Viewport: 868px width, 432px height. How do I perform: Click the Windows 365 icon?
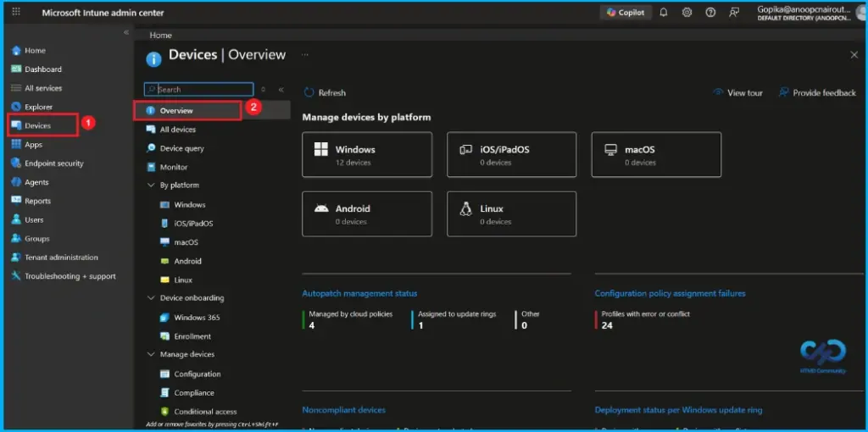pyautogui.click(x=164, y=318)
